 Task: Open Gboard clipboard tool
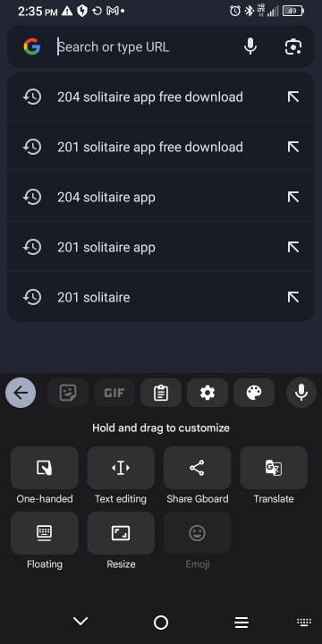tap(161, 393)
